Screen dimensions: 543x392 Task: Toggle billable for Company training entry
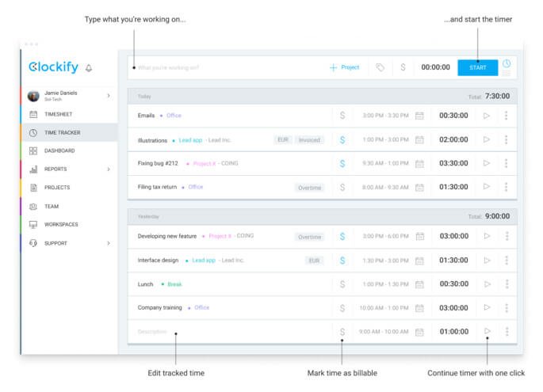click(342, 308)
